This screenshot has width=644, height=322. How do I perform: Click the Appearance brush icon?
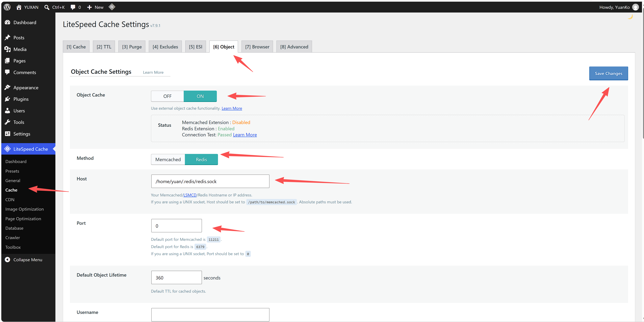tap(7, 87)
